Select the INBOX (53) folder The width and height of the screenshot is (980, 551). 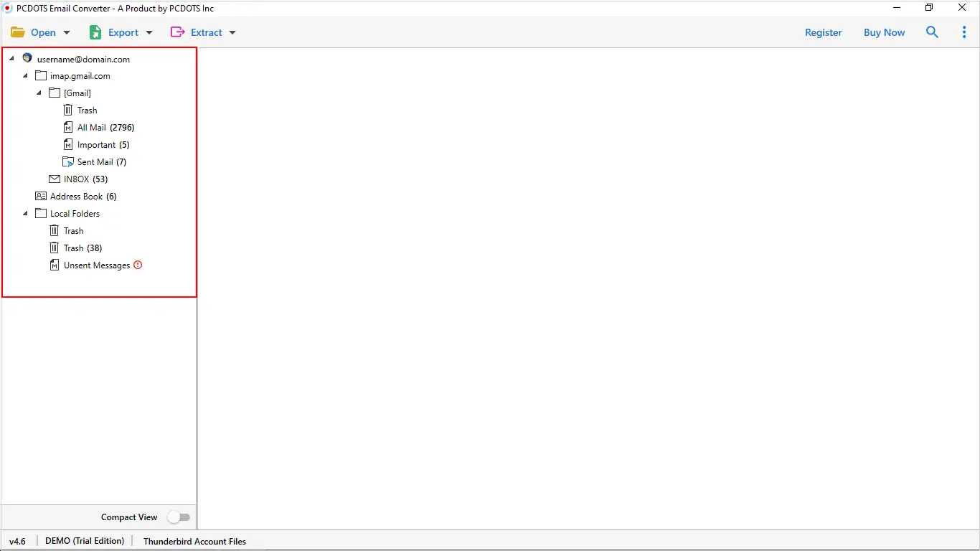86,179
